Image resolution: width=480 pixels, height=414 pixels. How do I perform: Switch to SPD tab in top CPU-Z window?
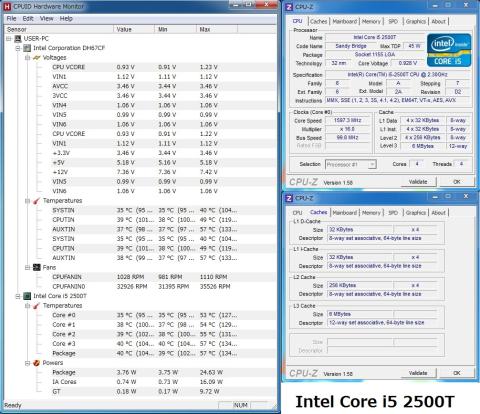point(393,21)
